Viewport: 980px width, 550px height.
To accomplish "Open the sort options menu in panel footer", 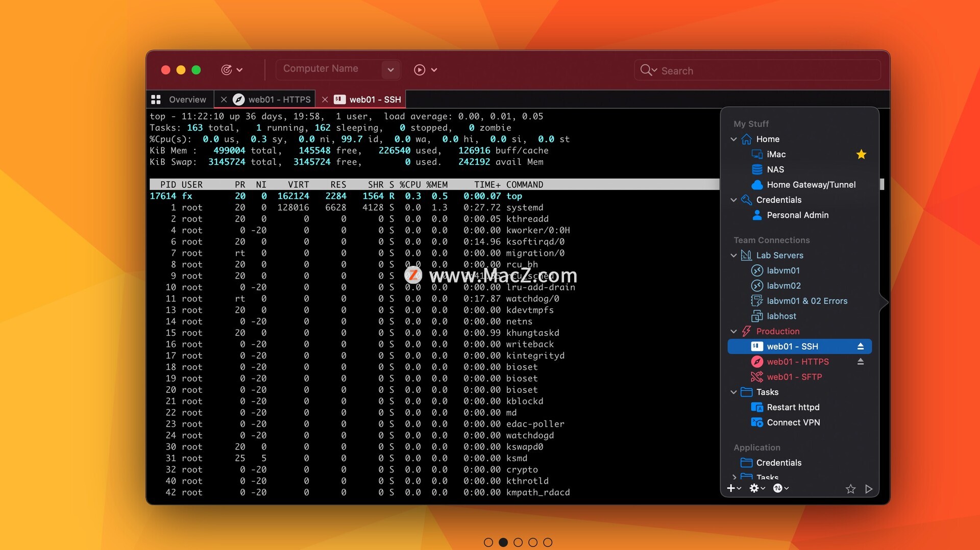I will tap(781, 489).
